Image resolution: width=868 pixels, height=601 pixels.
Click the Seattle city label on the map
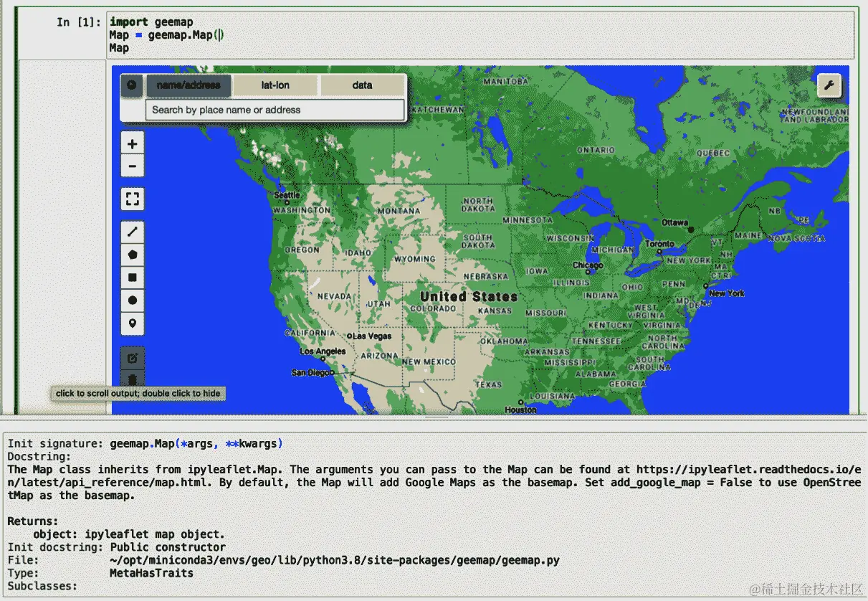[x=287, y=195]
